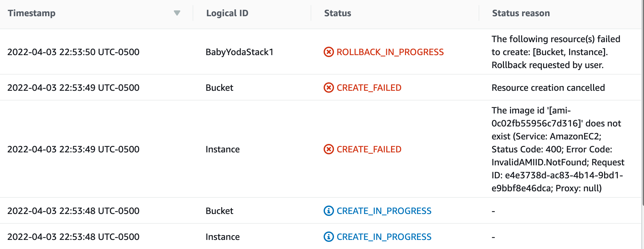The image size is (644, 249).
Task: Click the Instance CREATE_FAILED status text
Action: (x=369, y=149)
